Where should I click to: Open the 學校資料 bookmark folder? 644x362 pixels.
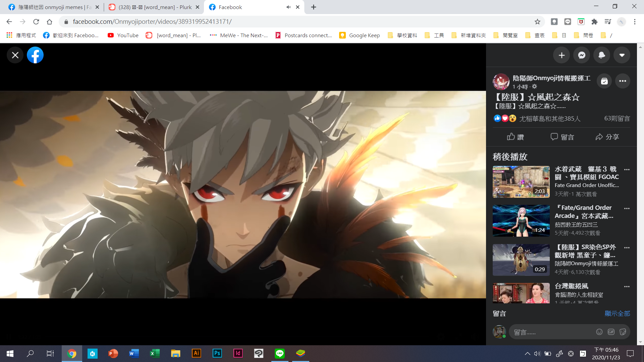(x=402, y=35)
